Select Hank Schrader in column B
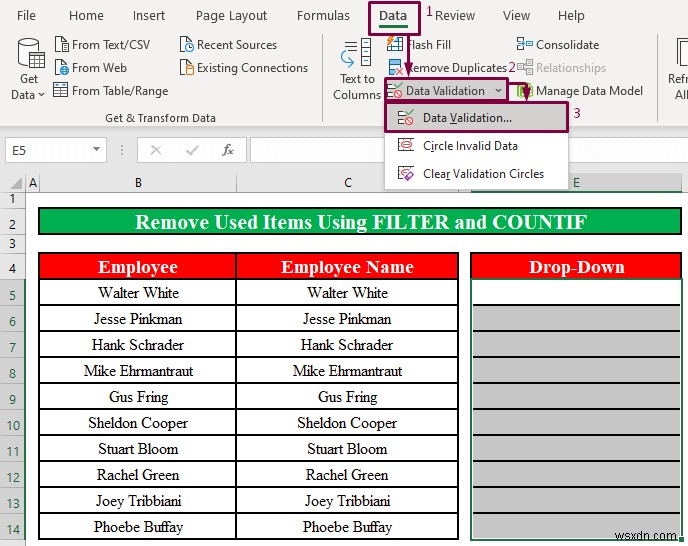 (138, 345)
